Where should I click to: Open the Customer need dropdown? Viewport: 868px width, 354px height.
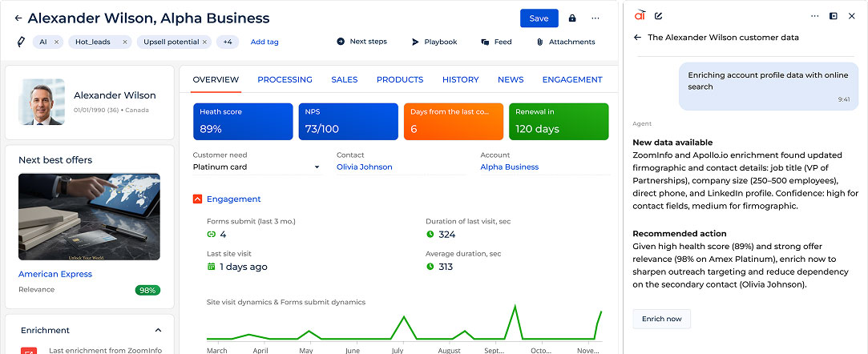(x=256, y=167)
